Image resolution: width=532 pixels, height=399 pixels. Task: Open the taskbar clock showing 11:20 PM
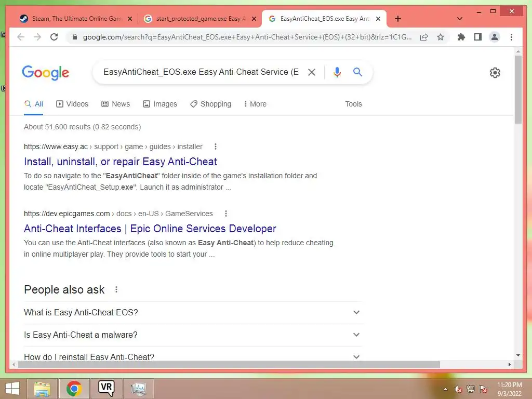pyautogui.click(x=509, y=389)
